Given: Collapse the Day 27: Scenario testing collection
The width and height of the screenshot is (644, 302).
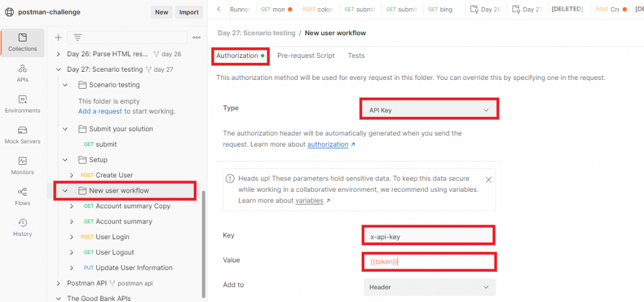Looking at the screenshot, I should (x=58, y=69).
